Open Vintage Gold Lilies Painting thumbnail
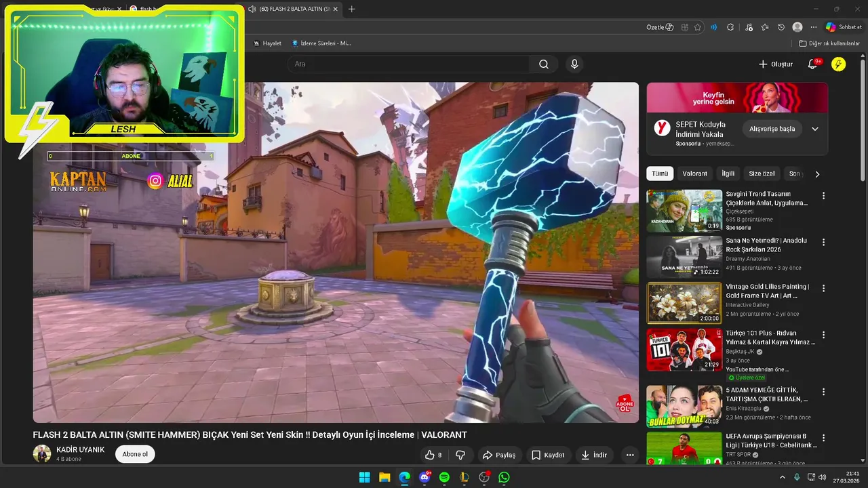Image resolution: width=868 pixels, height=488 pixels. 684,303
